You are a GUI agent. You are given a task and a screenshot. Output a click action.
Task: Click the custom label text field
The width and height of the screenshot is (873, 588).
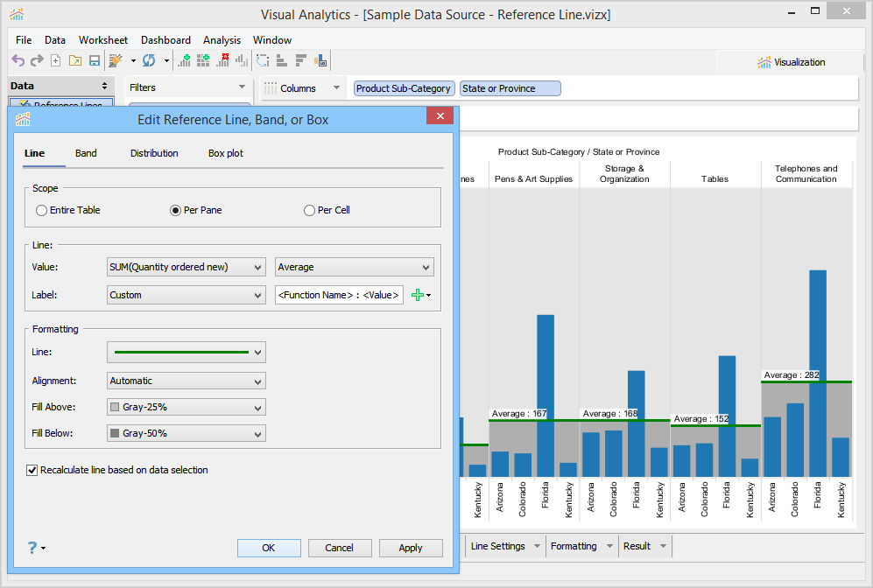(339, 295)
